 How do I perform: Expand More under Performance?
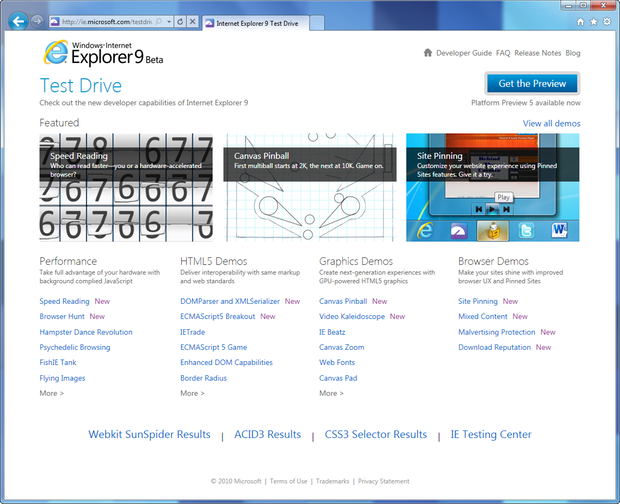(51, 393)
